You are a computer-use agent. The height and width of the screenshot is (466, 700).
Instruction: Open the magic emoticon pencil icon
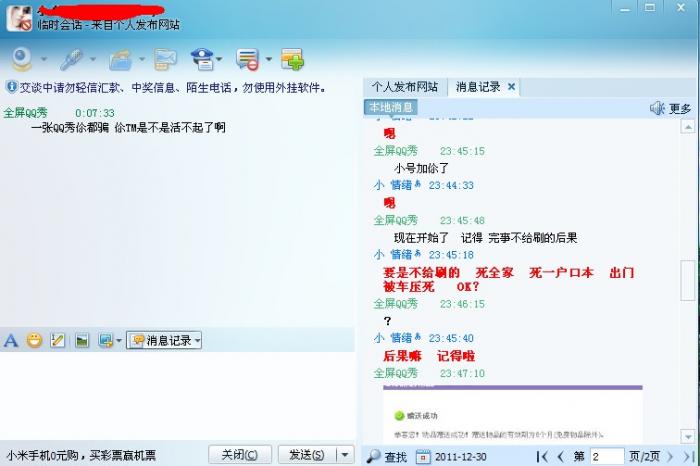58,341
